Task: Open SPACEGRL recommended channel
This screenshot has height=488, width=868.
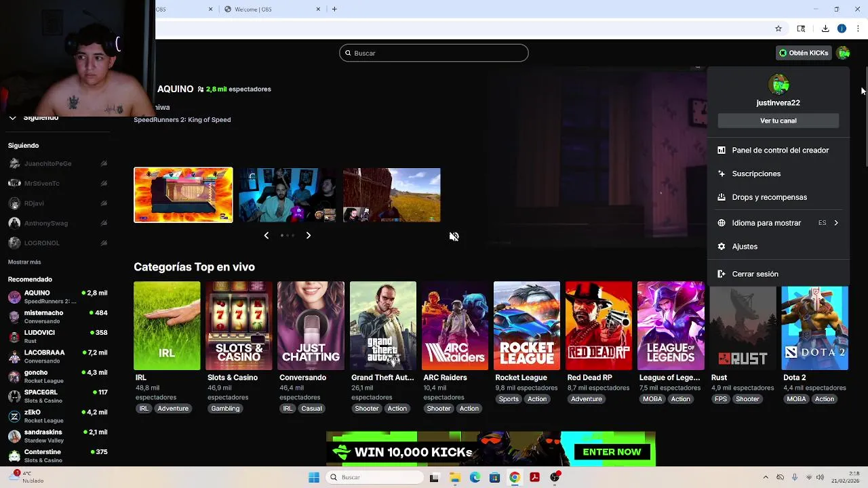Action: pyautogui.click(x=57, y=396)
